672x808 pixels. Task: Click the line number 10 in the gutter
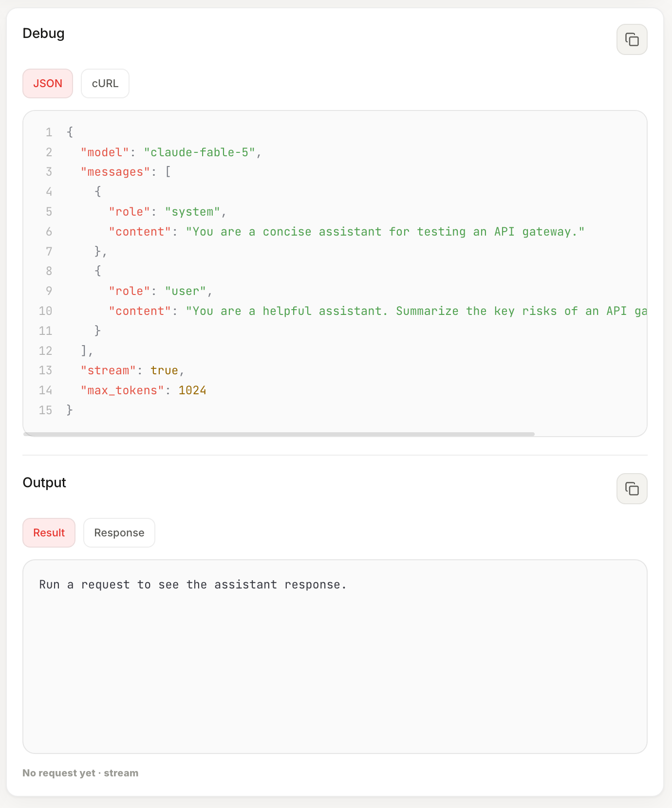pyautogui.click(x=45, y=311)
